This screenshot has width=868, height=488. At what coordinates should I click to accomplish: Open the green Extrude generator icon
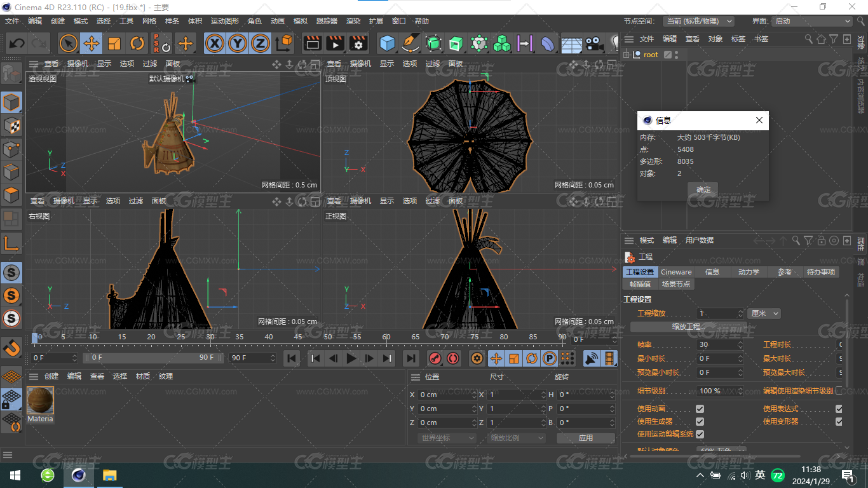[456, 43]
